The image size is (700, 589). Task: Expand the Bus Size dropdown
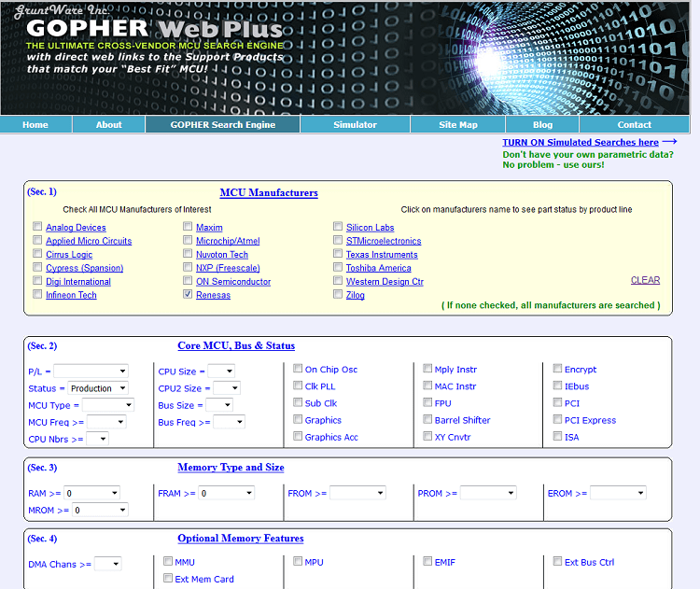tap(219, 405)
